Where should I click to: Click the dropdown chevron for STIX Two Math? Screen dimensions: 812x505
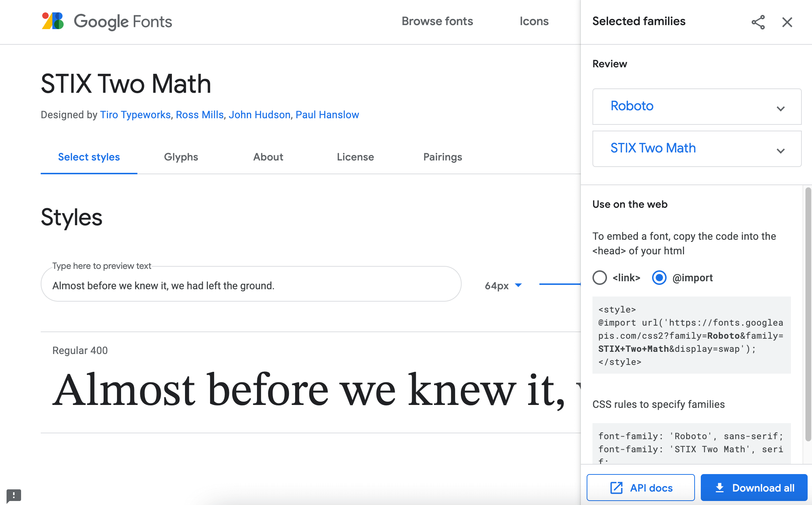[781, 150]
